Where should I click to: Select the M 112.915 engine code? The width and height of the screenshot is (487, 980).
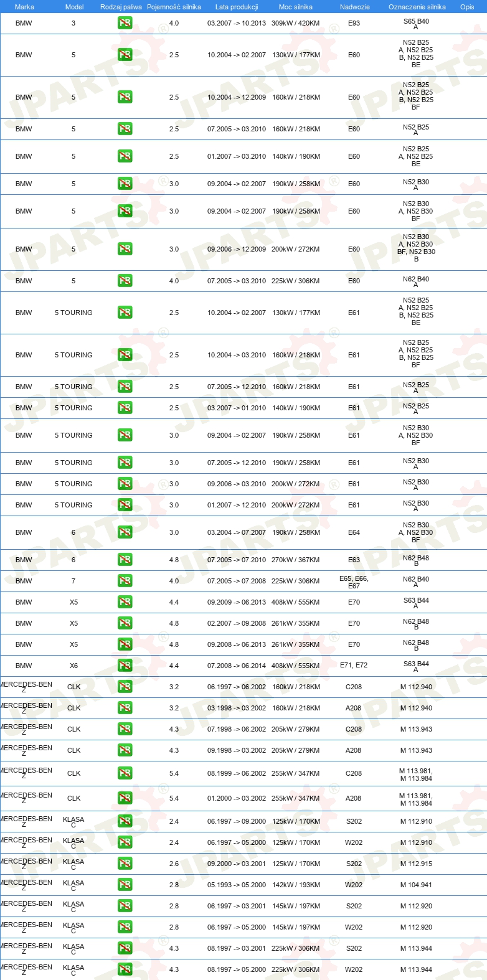416,864
